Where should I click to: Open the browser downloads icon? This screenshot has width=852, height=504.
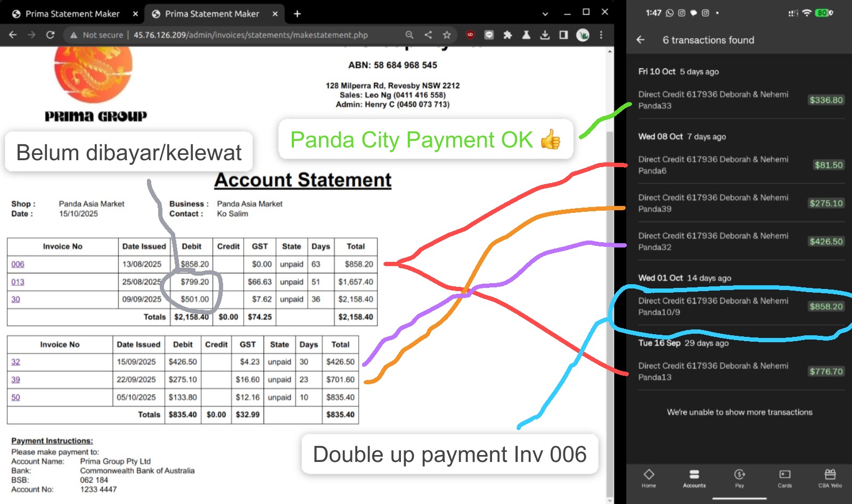point(545,35)
